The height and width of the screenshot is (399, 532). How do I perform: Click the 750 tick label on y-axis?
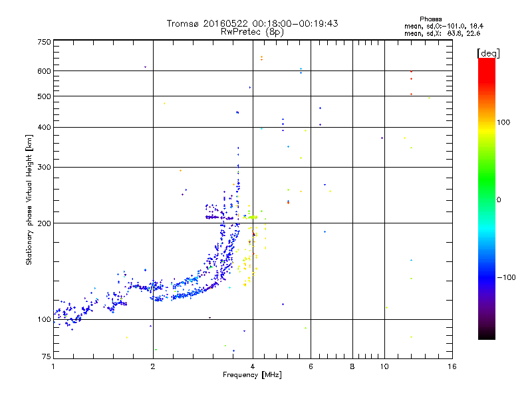coord(43,42)
